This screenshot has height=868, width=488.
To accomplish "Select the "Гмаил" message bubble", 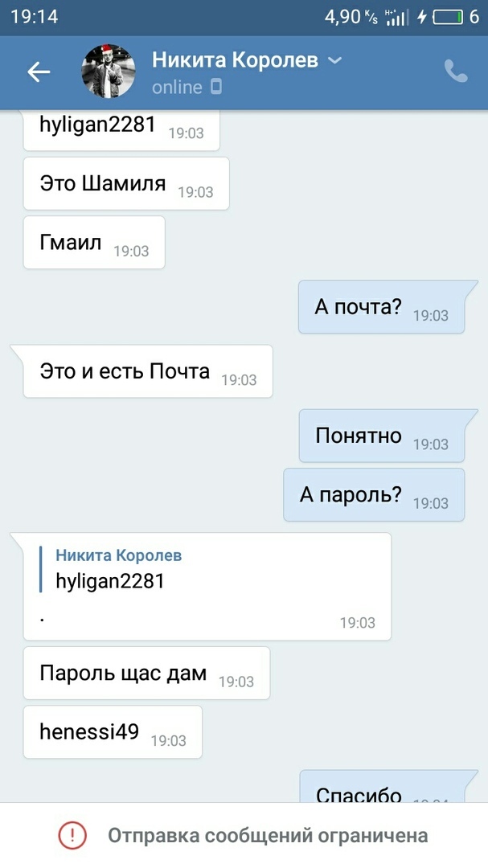I will [94, 243].
